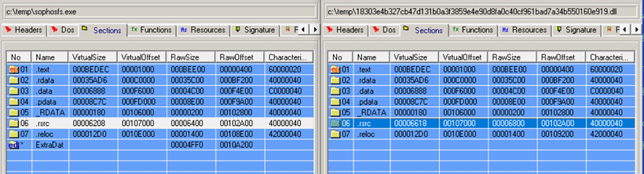
Task: Sort by RawOffset column in dll pane
Action: (x=561, y=57)
